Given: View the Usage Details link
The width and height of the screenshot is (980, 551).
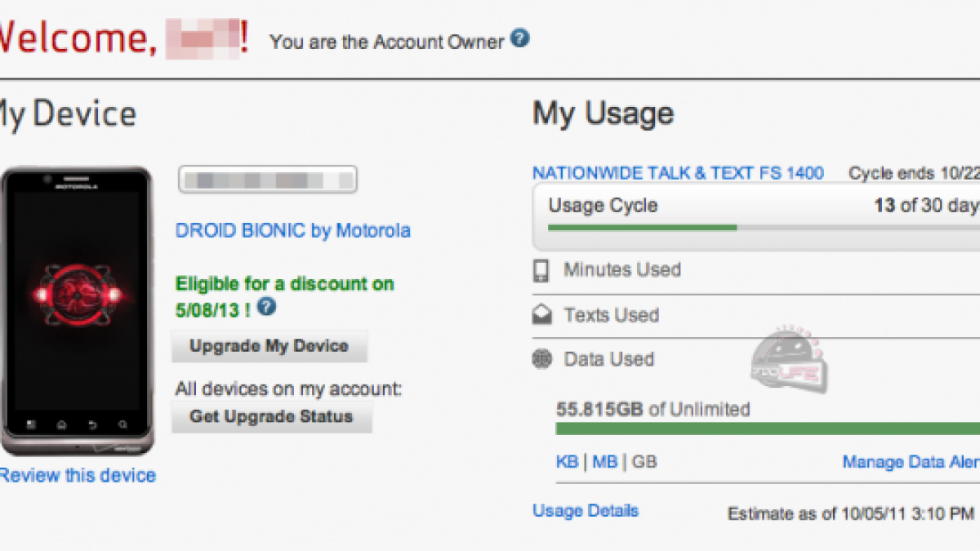Looking at the screenshot, I should pos(586,511).
